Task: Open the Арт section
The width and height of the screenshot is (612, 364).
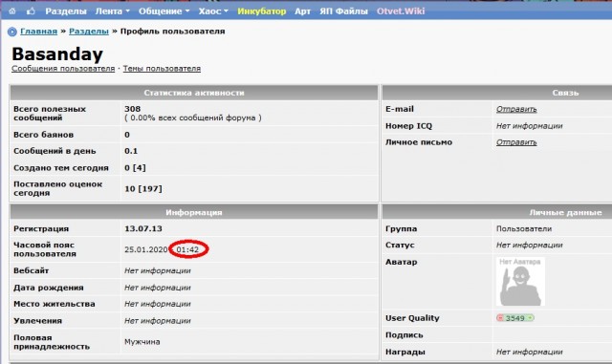Action: 302,11
